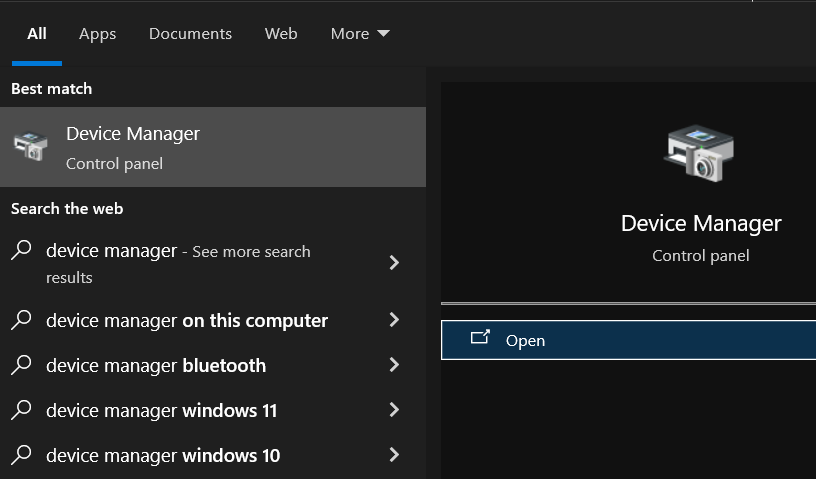816x479 pixels.
Task: Select the All results tab
Action: [x=37, y=34]
